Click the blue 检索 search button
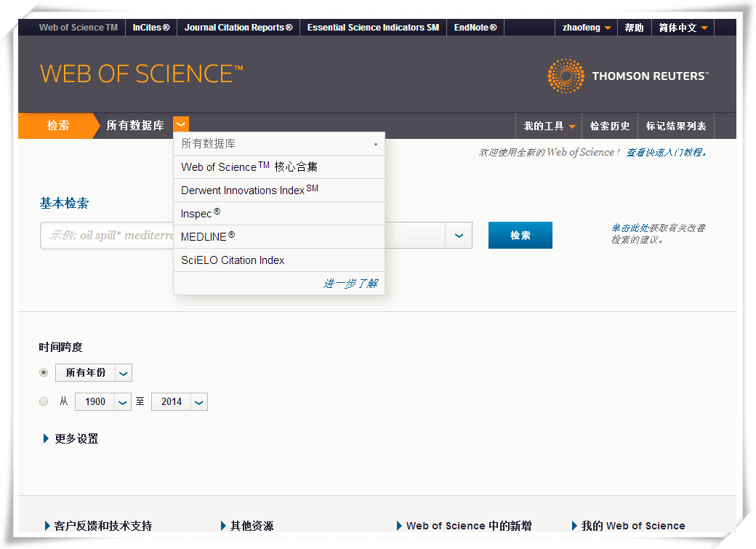Screen dimensions: 756x549 (520, 236)
